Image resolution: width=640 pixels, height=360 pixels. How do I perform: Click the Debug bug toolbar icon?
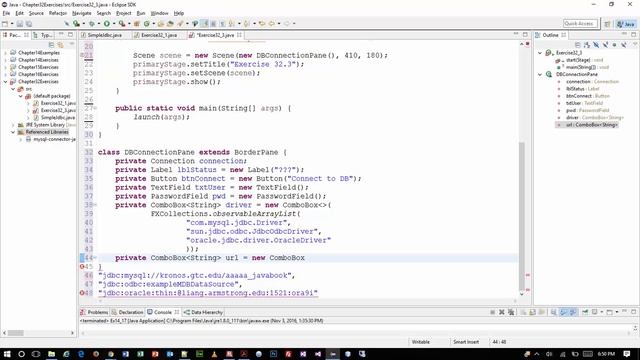tap(92, 24)
